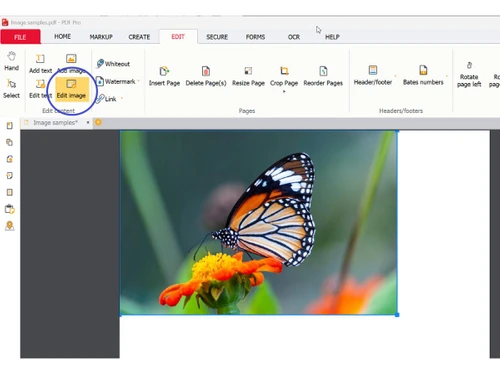This screenshot has width=500, height=375.
Task: Open the OCR tab
Action: pos(294,37)
